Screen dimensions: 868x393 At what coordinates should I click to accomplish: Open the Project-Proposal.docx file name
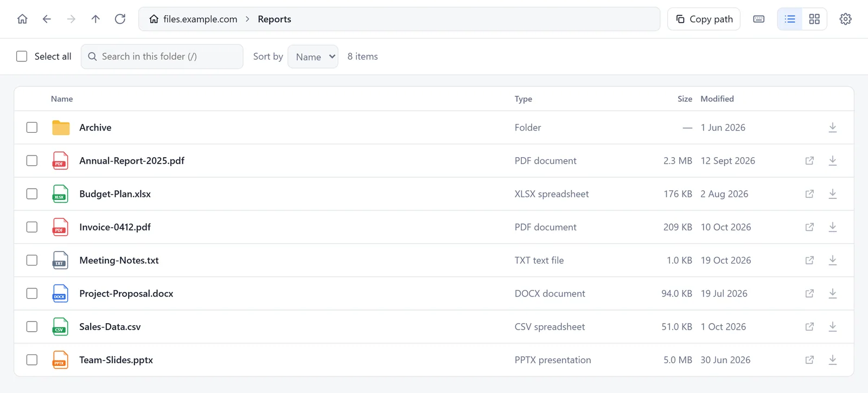tap(126, 293)
